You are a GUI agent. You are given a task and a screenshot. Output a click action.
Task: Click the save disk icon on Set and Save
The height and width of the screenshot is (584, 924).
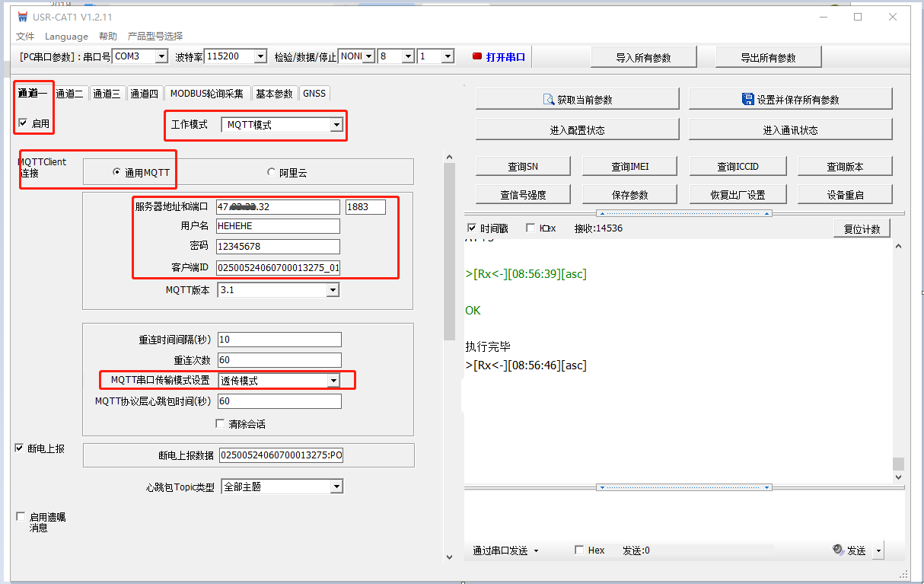click(x=747, y=100)
